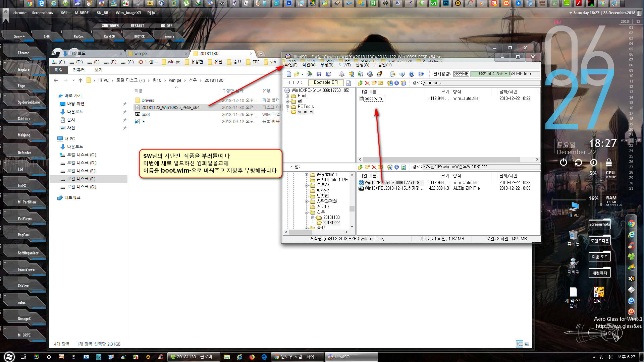The height and width of the screenshot is (362, 644).
Task: Open the 도움말(H) menu in UltraISO
Action: [x=383, y=65]
